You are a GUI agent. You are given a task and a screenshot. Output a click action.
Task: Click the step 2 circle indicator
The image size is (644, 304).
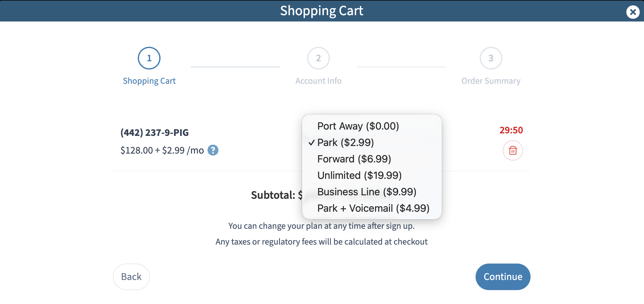coord(319,58)
